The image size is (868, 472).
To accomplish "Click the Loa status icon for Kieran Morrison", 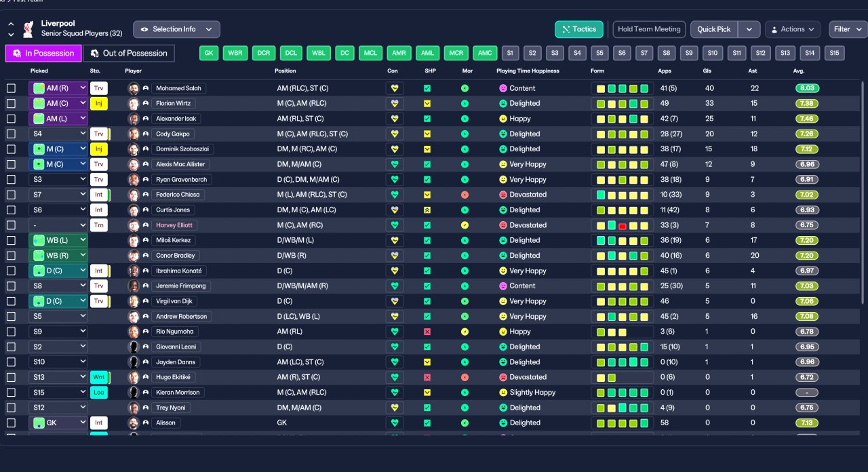I will 98,393.
